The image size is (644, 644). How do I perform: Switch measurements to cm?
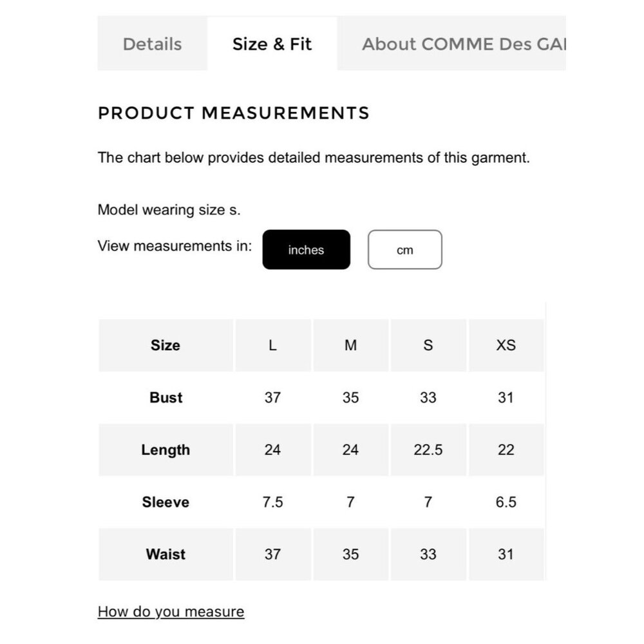tap(404, 250)
